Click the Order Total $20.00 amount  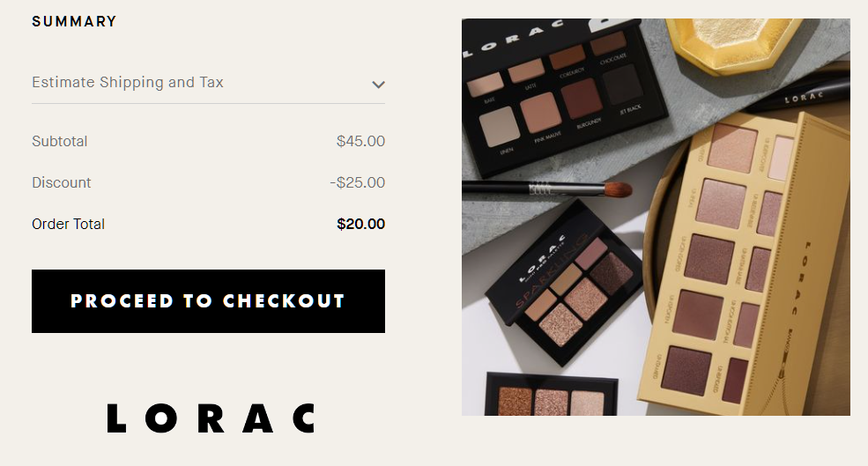[x=361, y=224]
